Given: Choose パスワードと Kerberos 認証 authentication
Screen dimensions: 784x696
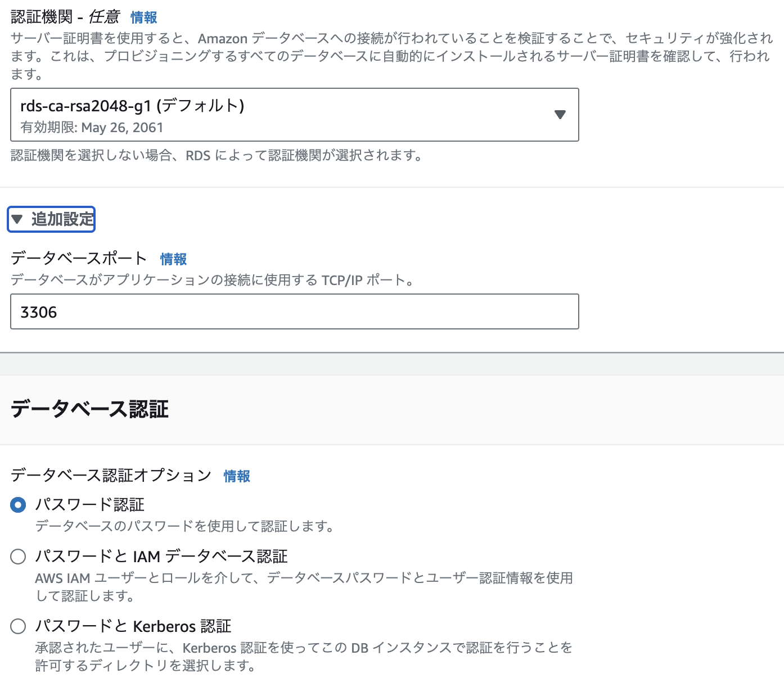Looking at the screenshot, I should (x=17, y=626).
